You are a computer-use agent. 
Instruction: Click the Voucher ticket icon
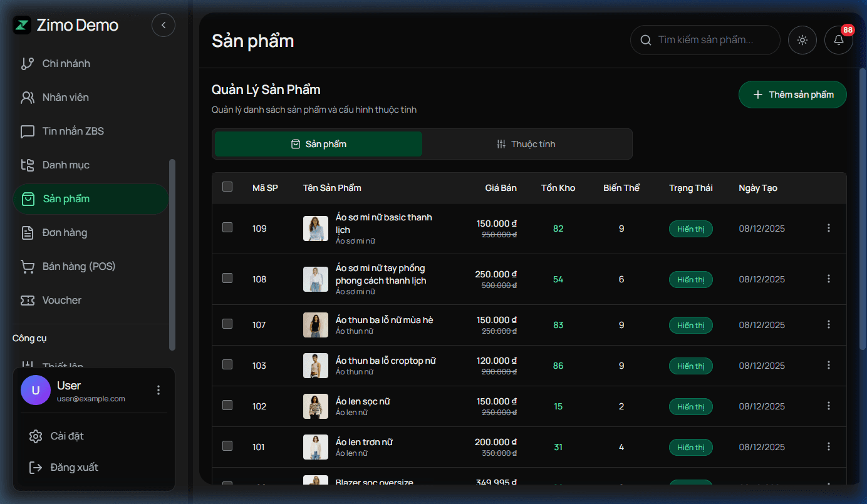(28, 301)
